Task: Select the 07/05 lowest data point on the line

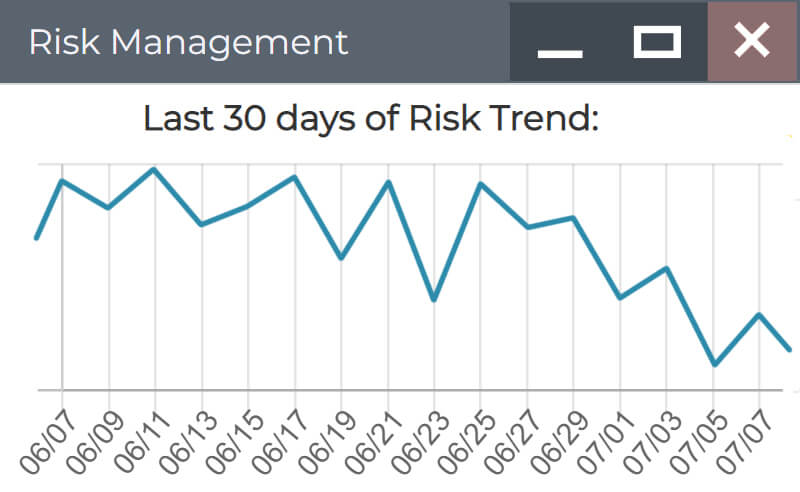Action: point(714,364)
